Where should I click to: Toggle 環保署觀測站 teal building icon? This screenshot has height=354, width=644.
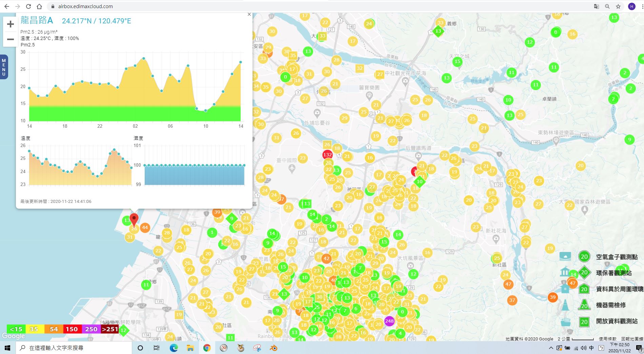(x=565, y=272)
